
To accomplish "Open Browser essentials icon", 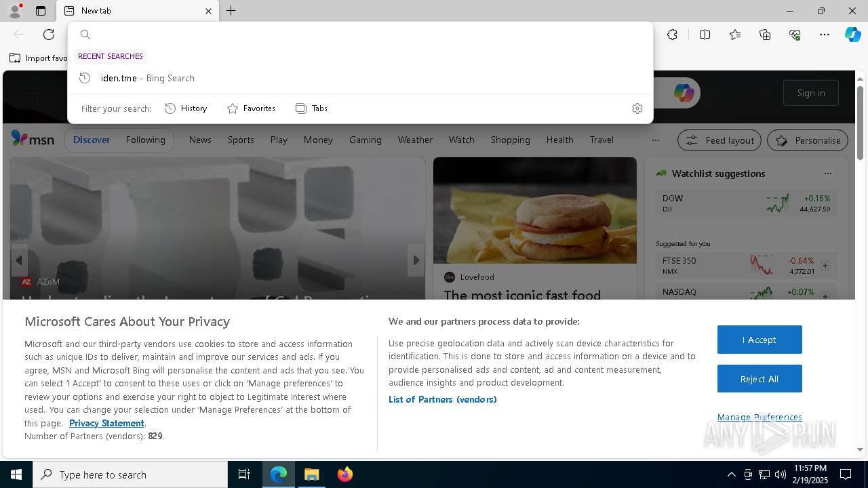I will coord(795,35).
